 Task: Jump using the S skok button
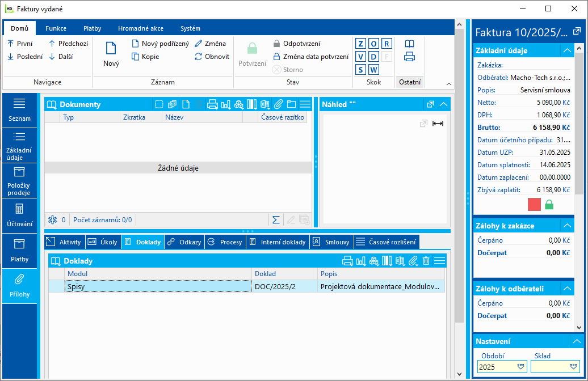click(360, 69)
